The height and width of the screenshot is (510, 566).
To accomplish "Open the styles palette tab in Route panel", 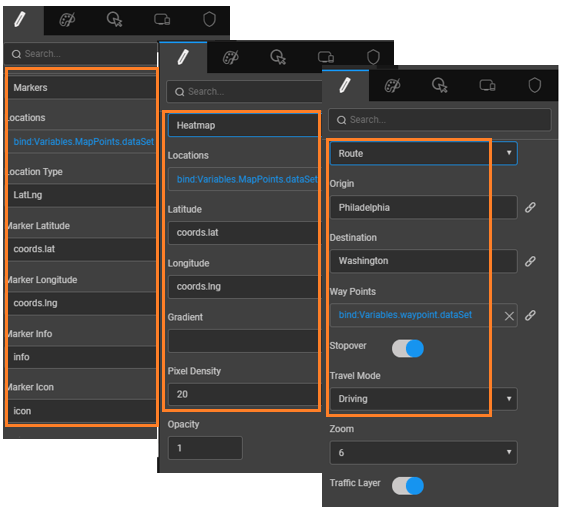I will point(392,86).
